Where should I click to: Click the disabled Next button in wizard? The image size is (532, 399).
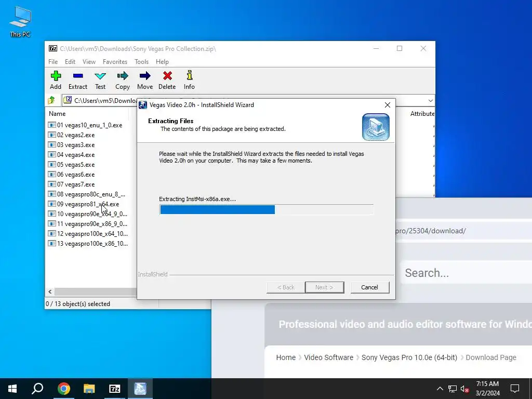point(324,287)
